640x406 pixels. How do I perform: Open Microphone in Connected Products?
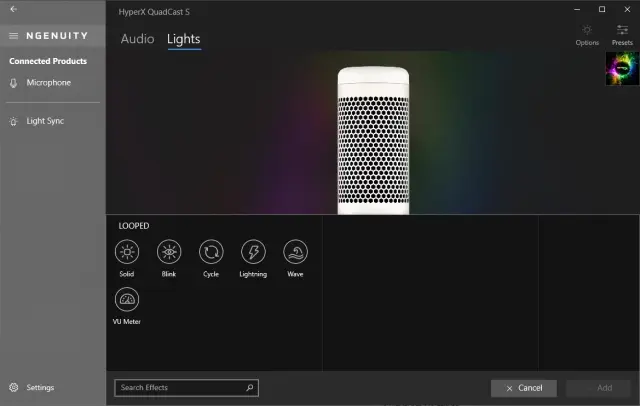[x=48, y=83]
